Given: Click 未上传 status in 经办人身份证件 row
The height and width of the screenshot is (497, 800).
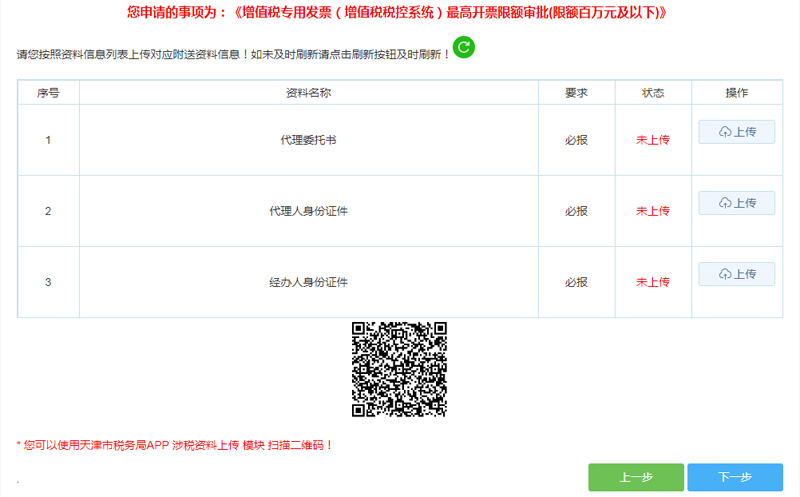Looking at the screenshot, I should (653, 282).
